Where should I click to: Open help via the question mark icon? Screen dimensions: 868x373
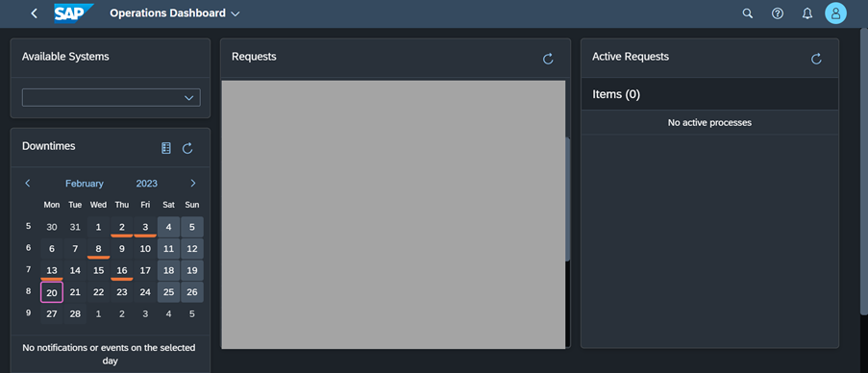pyautogui.click(x=778, y=13)
